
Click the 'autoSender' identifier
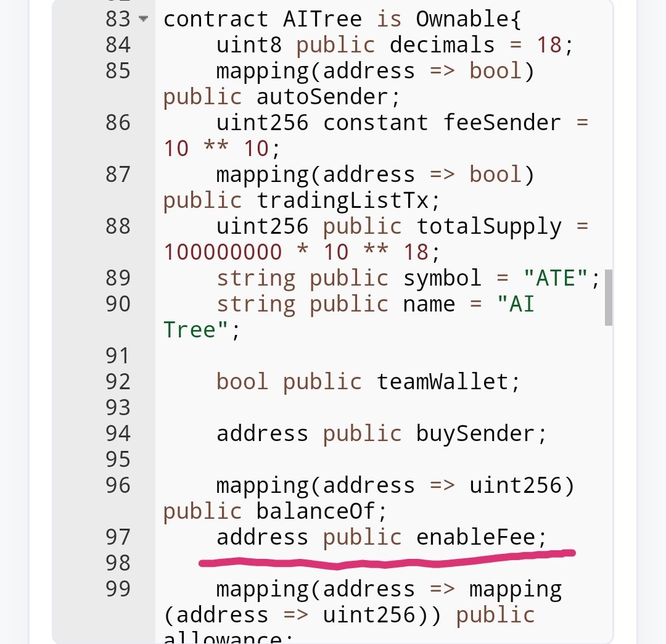click(323, 96)
